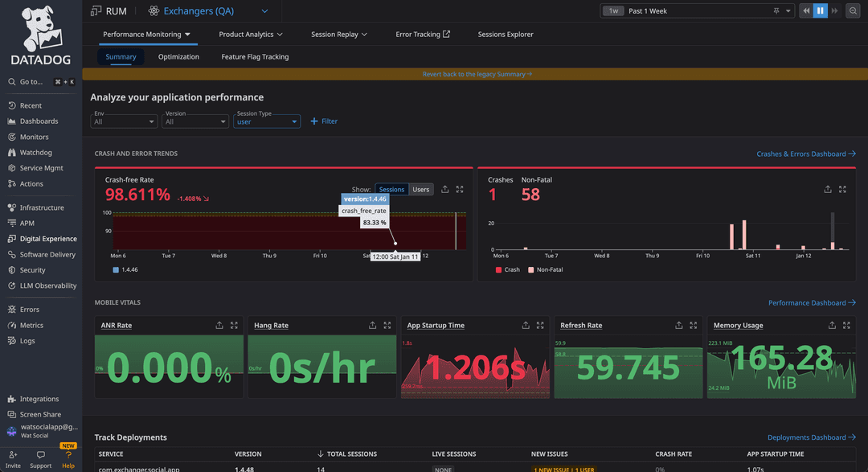Revert back to the legacy Summary
The image size is (868, 472).
coord(477,74)
